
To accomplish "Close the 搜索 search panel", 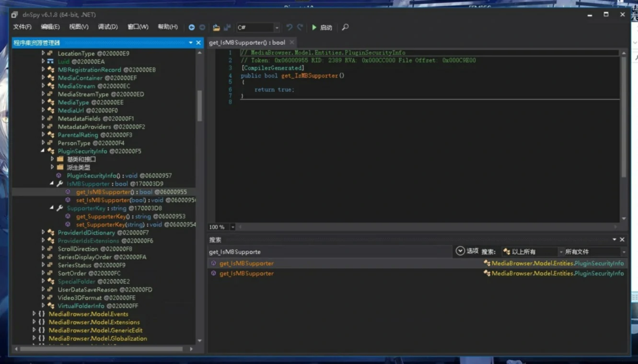I will point(622,239).
